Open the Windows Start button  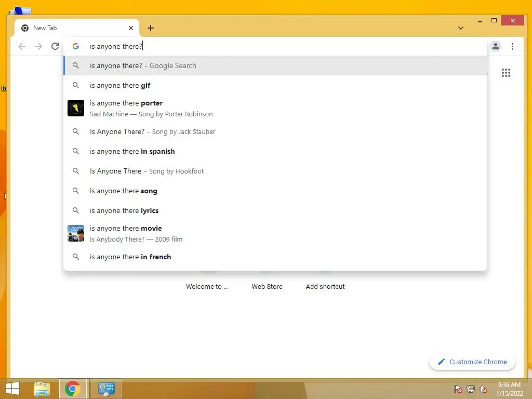pyautogui.click(x=12, y=389)
